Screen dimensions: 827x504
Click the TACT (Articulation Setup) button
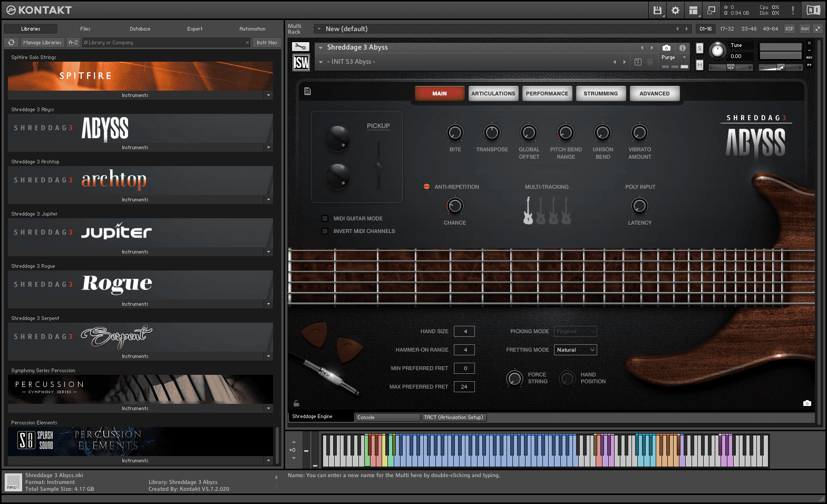click(454, 418)
